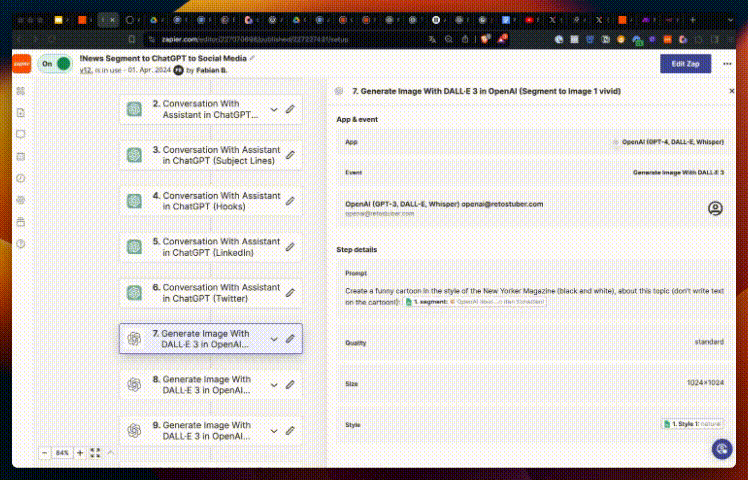Select step 5 Conversation With Assistant (LinkedIn)

pos(211,247)
